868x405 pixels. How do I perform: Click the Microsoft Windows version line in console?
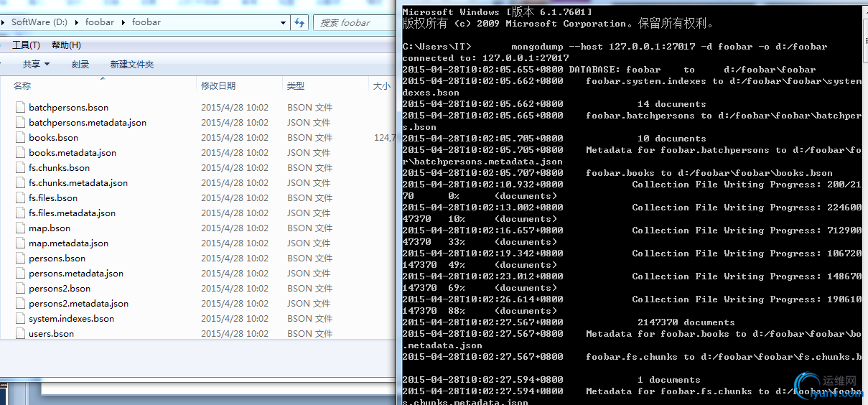497,12
